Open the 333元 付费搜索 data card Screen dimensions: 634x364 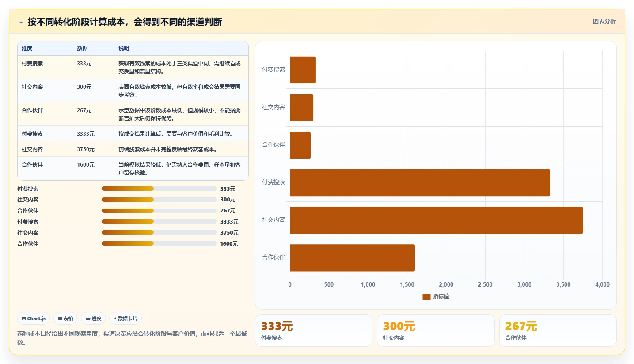tap(314, 330)
